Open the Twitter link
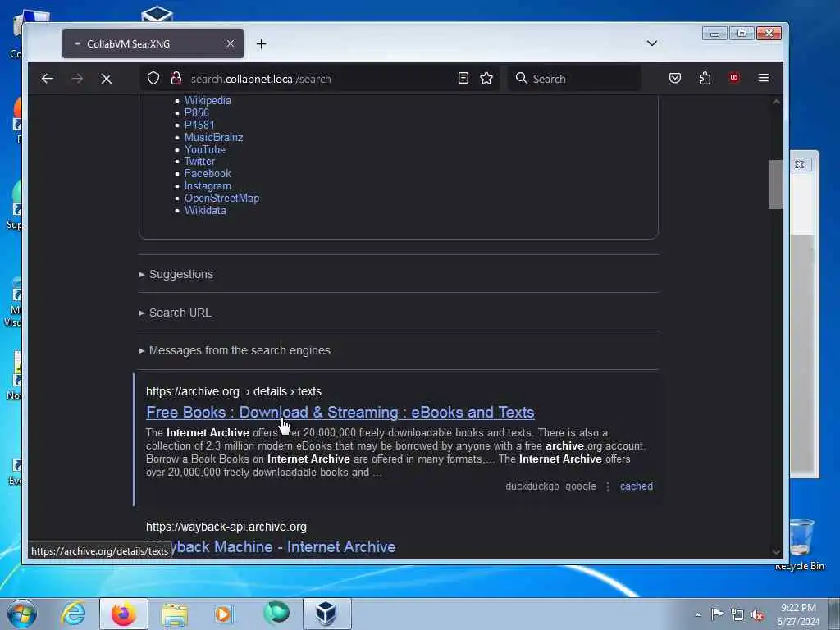 coord(199,162)
